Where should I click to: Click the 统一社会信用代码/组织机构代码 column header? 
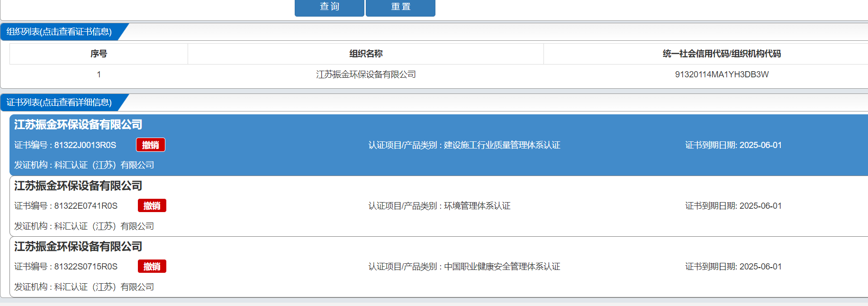[722, 54]
